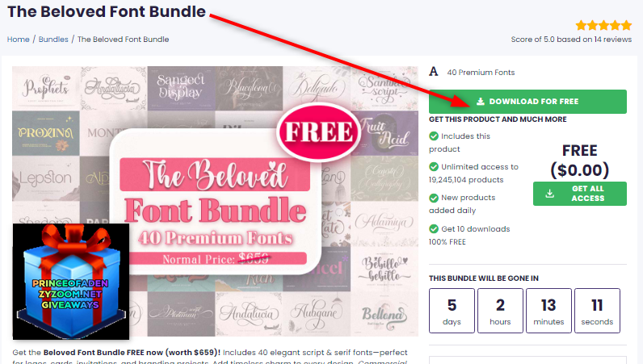Click the Download For Free button
This screenshot has width=643, height=364.
[x=527, y=101]
